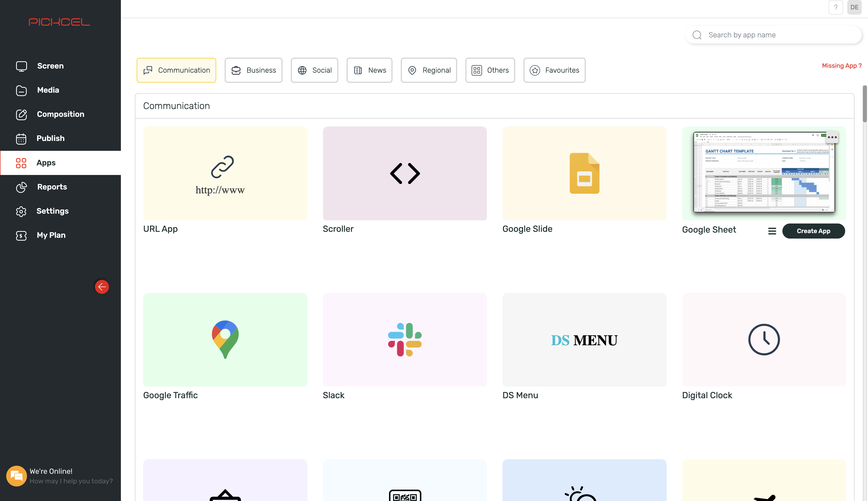The width and height of the screenshot is (868, 501).
Task: Follow the Missing App ? link
Action: pos(841,66)
